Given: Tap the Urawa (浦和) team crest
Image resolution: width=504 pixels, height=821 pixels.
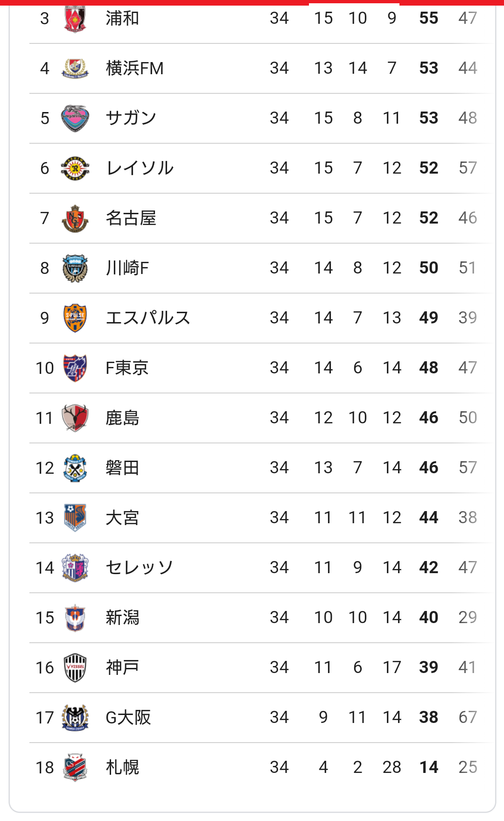Looking at the screenshot, I should tap(75, 19).
